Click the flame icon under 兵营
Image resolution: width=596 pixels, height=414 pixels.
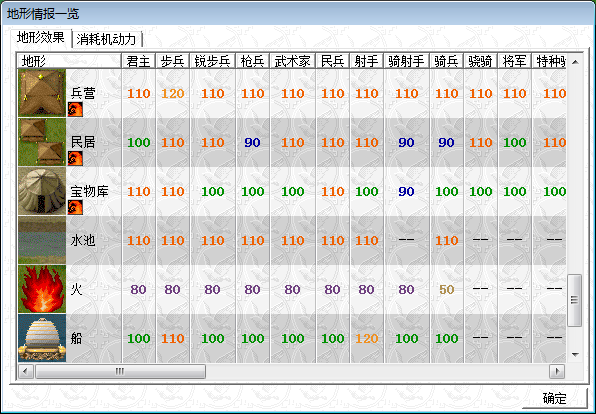75,109
